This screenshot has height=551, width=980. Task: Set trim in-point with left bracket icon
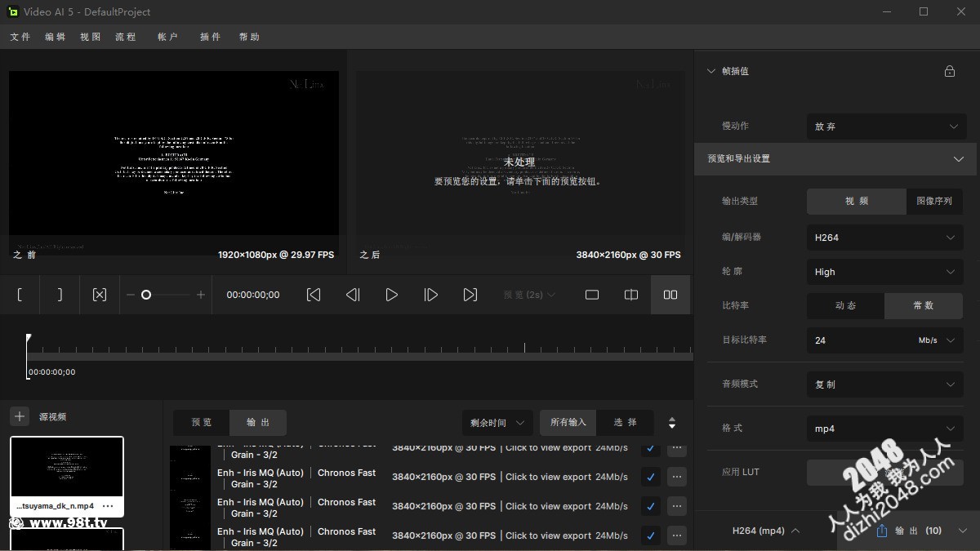20,295
